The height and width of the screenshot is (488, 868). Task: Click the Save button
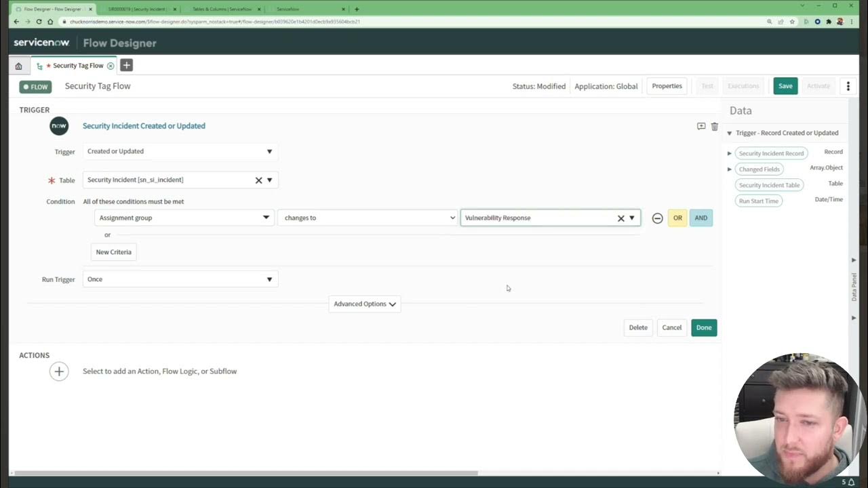[x=785, y=86]
